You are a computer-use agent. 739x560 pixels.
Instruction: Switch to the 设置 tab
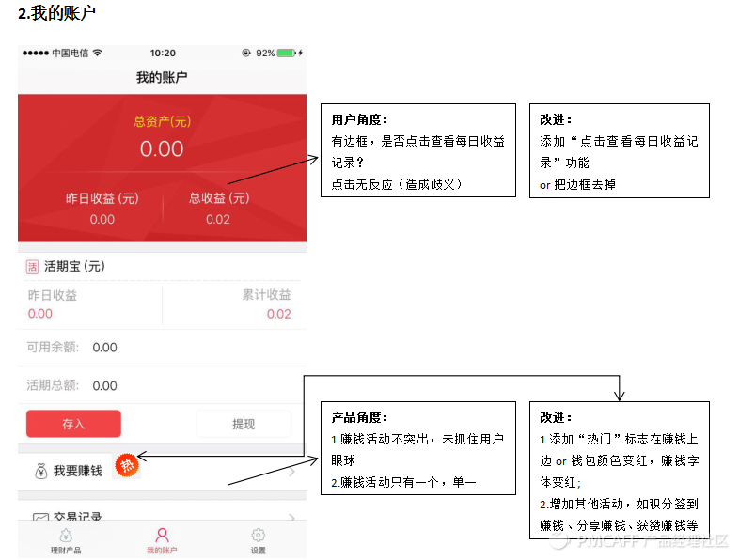tap(259, 540)
